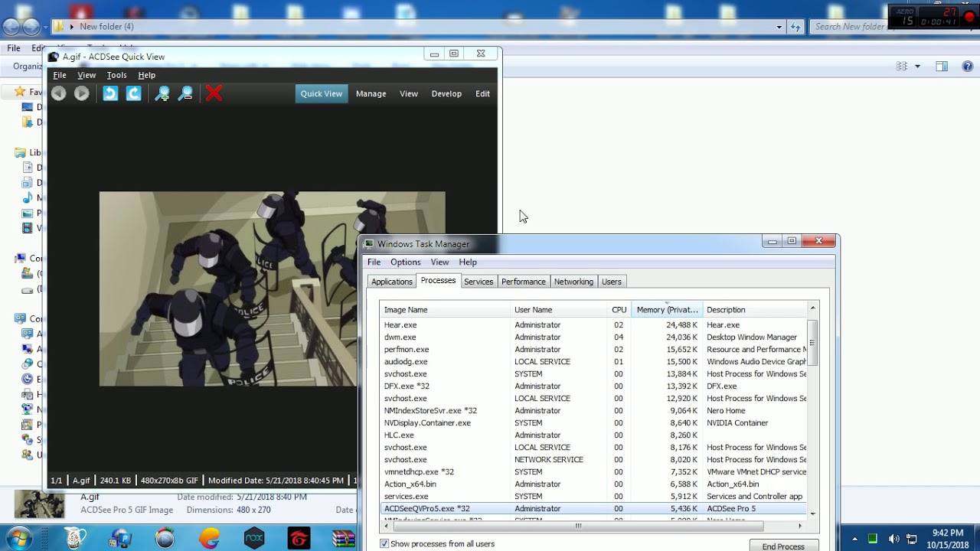Select the audiodg.exe process row
The height and width of the screenshot is (551, 980).
coord(593,361)
